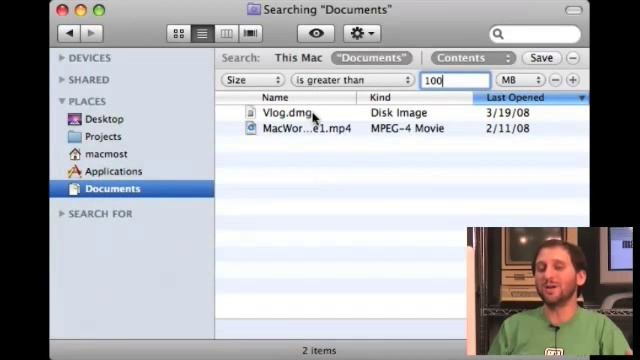Open the Contents search-type dropdown

click(473, 58)
